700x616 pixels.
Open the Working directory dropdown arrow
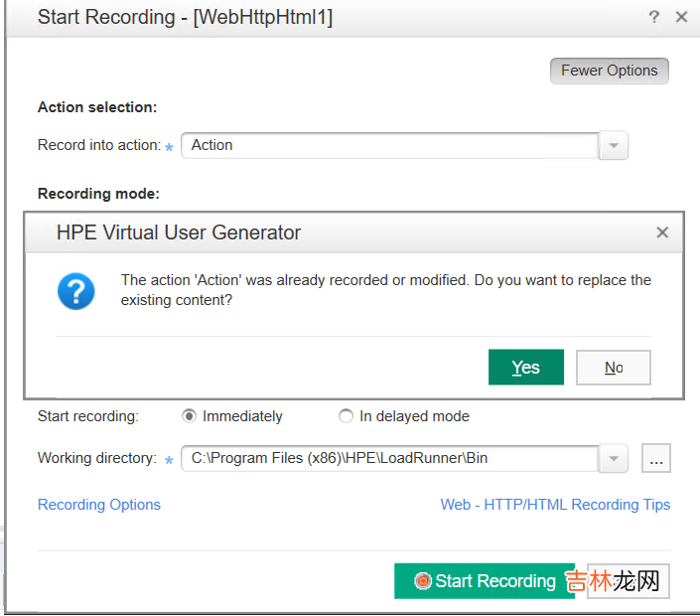tap(614, 458)
